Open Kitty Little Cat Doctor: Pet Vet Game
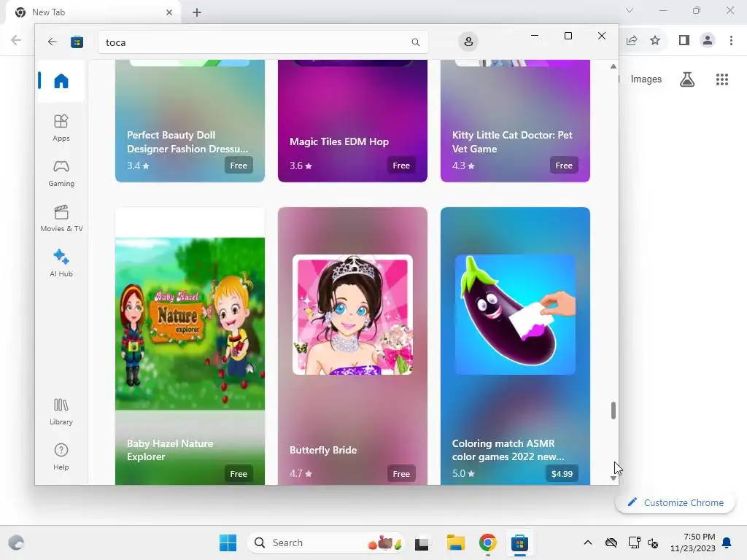Screen dimensions: 747x560 click(515, 121)
